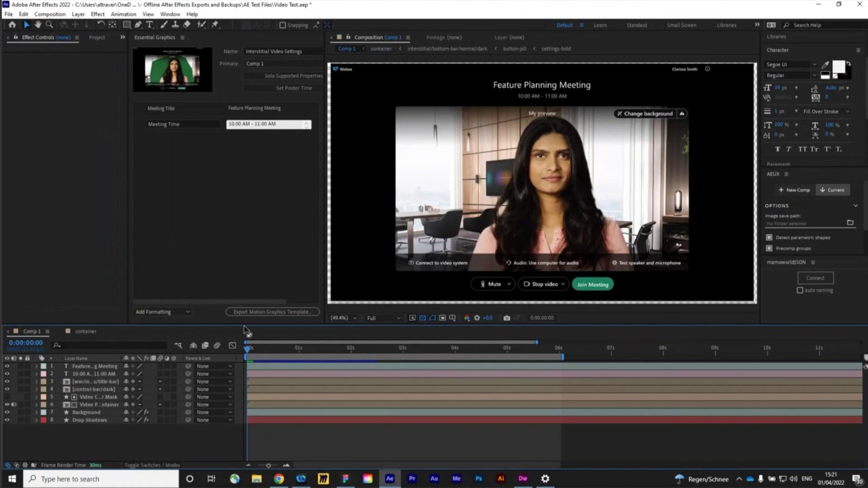868x488 pixels.
Task: Click the AEUX Current button
Action: (832, 190)
